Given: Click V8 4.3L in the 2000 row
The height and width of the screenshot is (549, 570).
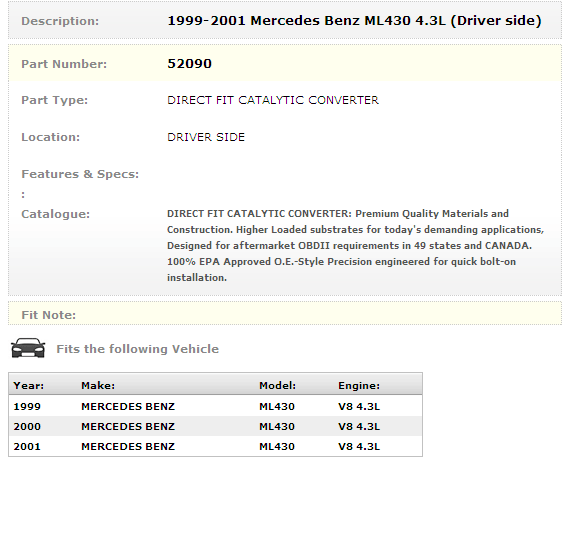Looking at the screenshot, I should tap(359, 426).
